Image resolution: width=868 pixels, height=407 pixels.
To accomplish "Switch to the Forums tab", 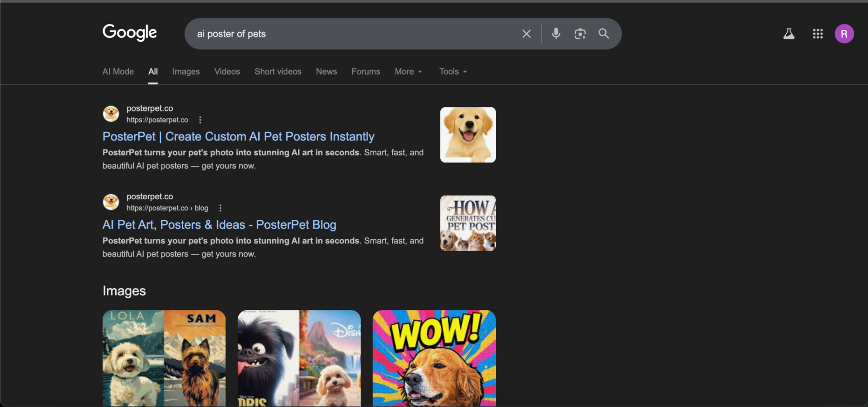I will (x=366, y=71).
